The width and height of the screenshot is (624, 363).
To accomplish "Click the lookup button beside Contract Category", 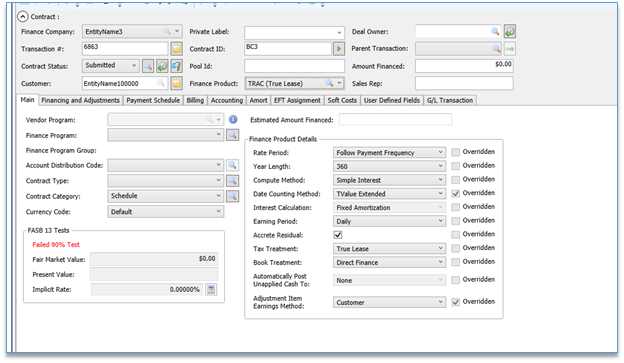I will click(232, 196).
